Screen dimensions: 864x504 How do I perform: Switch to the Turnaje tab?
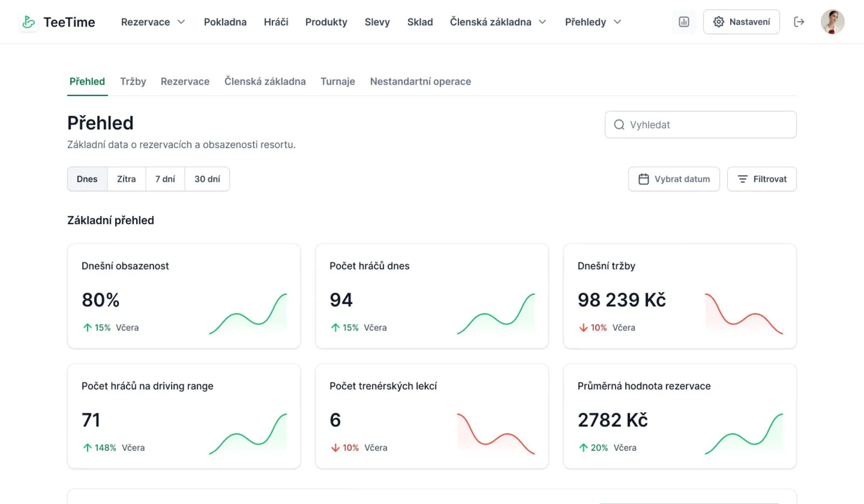click(x=337, y=81)
